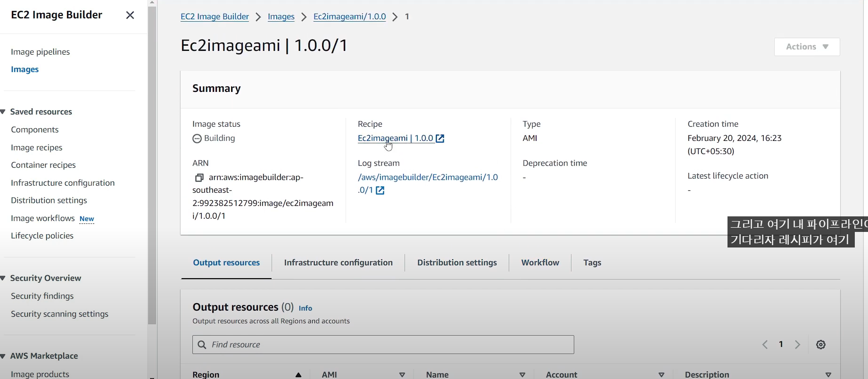Select Images in the sidebar
Viewport: 868px width, 379px height.
25,69
